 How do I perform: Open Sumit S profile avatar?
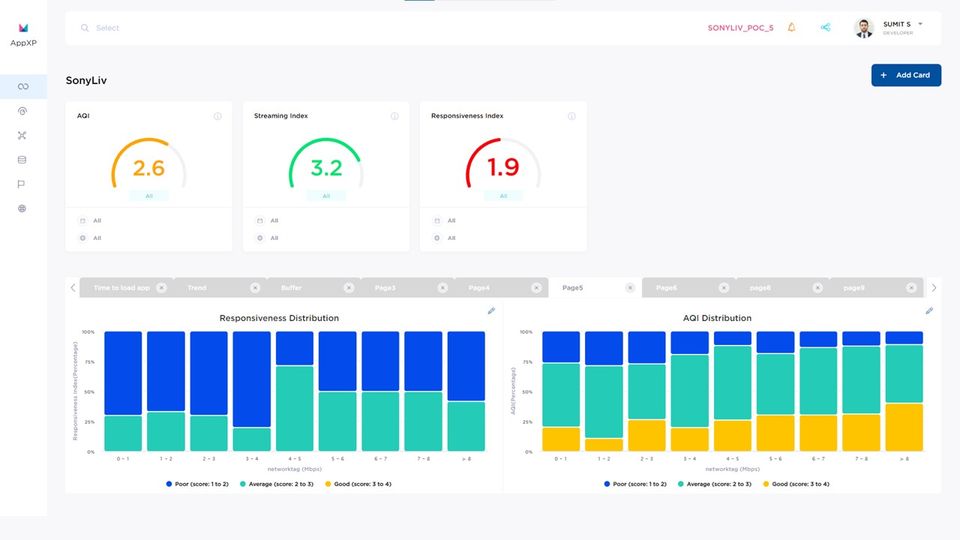[x=863, y=28]
